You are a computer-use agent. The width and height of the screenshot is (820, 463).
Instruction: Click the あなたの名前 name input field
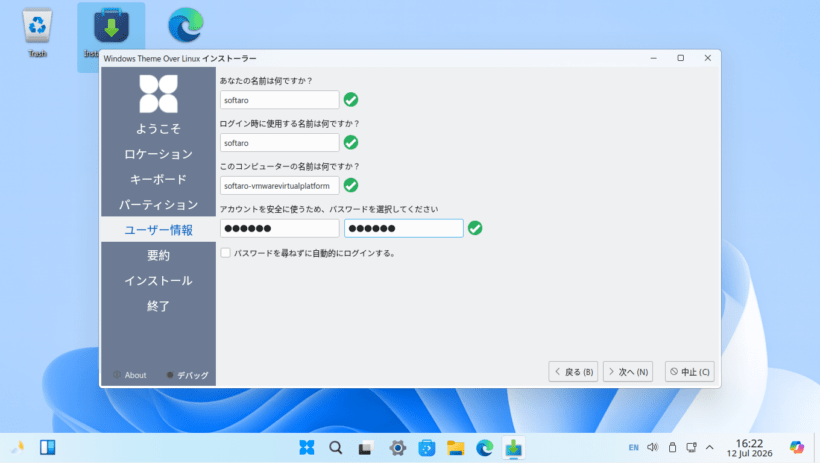(x=280, y=100)
